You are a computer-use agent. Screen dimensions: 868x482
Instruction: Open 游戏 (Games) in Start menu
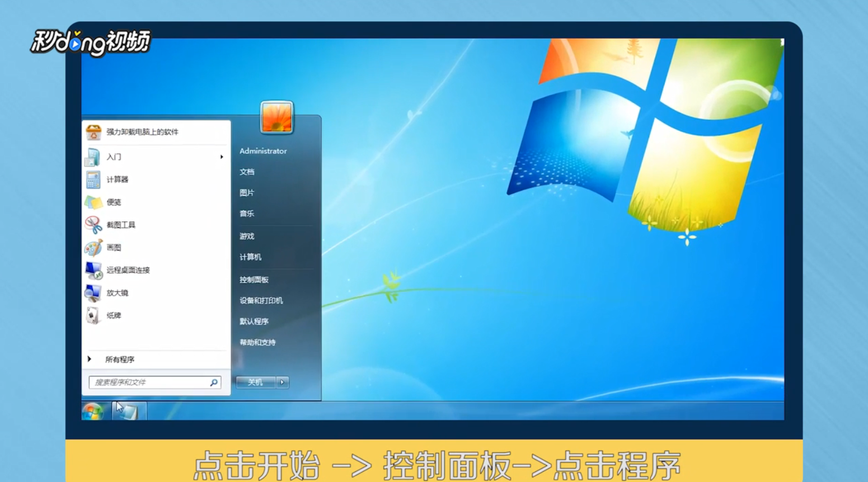pyautogui.click(x=247, y=236)
